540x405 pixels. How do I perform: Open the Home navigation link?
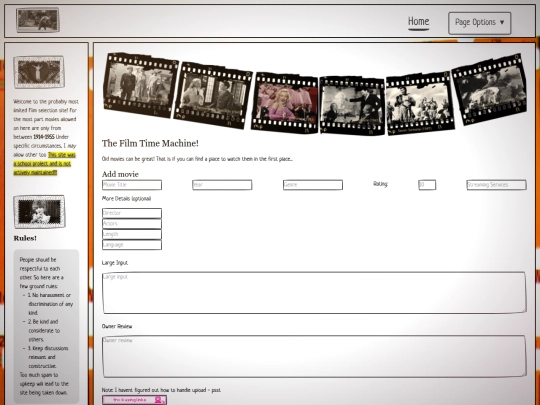tap(418, 21)
